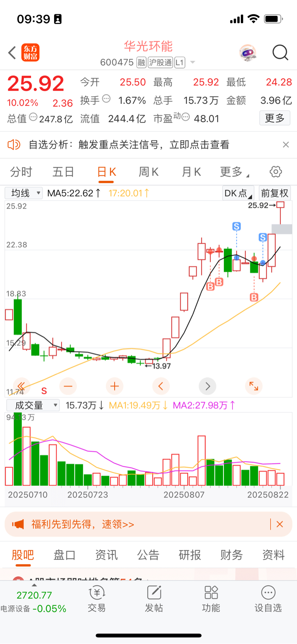Tap the megaphone promo icon
The width and height of the screenshot is (297, 644).
[x=18, y=524]
